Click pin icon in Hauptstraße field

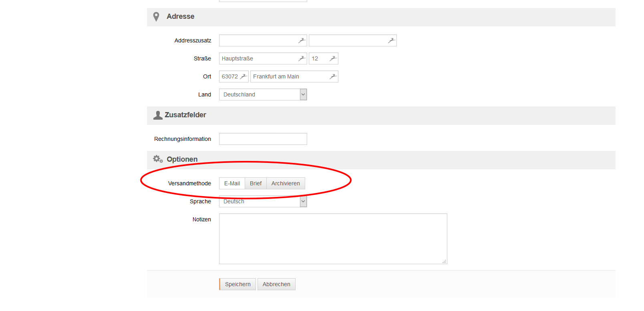click(x=302, y=58)
